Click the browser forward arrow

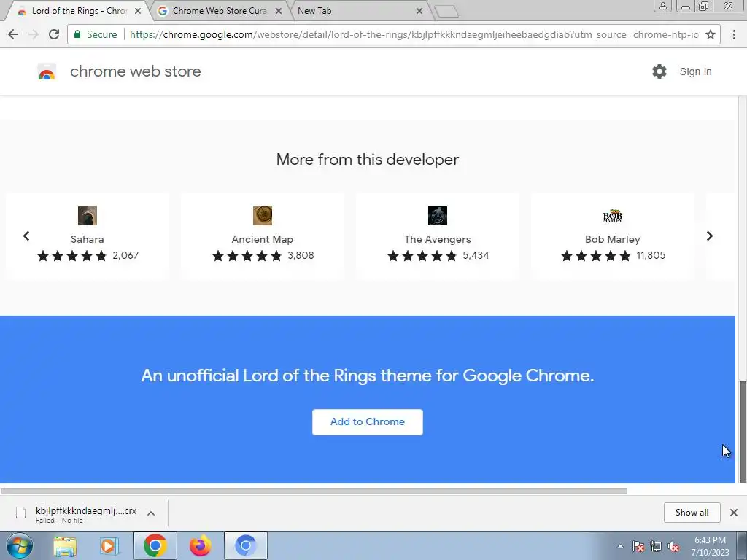34,34
